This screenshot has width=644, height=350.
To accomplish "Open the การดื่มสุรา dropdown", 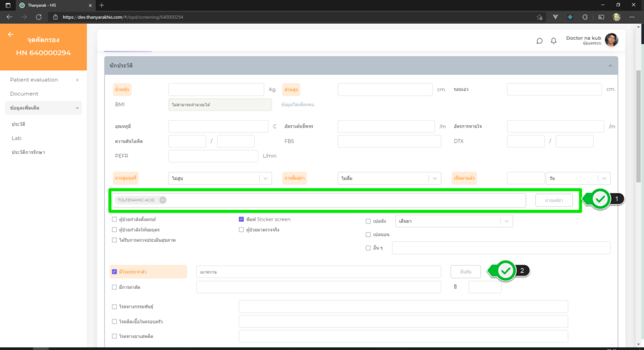I will click(389, 178).
